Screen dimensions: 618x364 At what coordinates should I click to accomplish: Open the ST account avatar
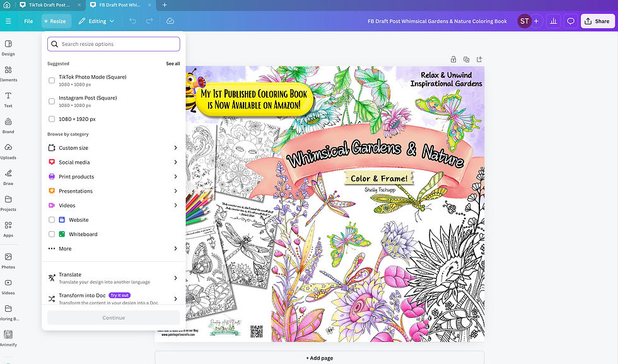(x=524, y=21)
